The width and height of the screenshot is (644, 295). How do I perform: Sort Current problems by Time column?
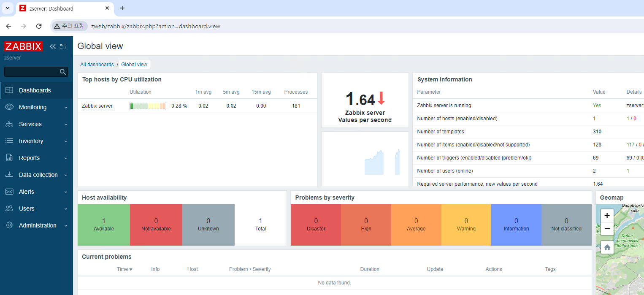124,269
